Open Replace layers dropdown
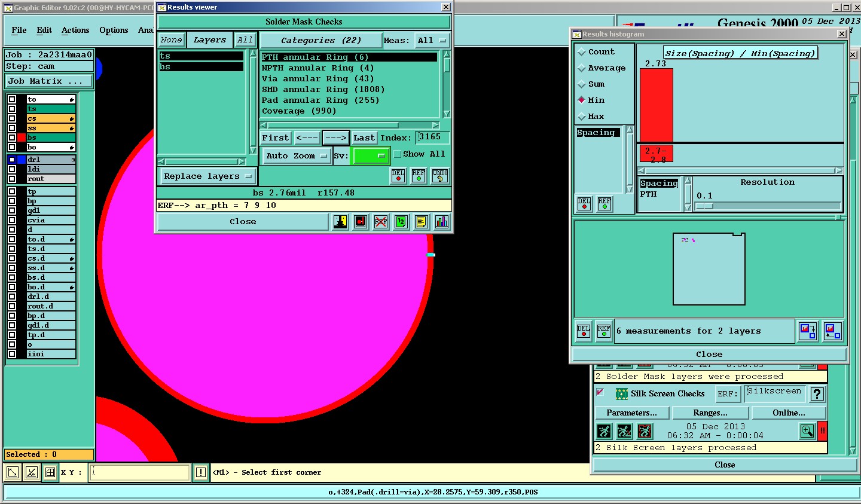Viewport: 861px width, 504px height. 207,176
